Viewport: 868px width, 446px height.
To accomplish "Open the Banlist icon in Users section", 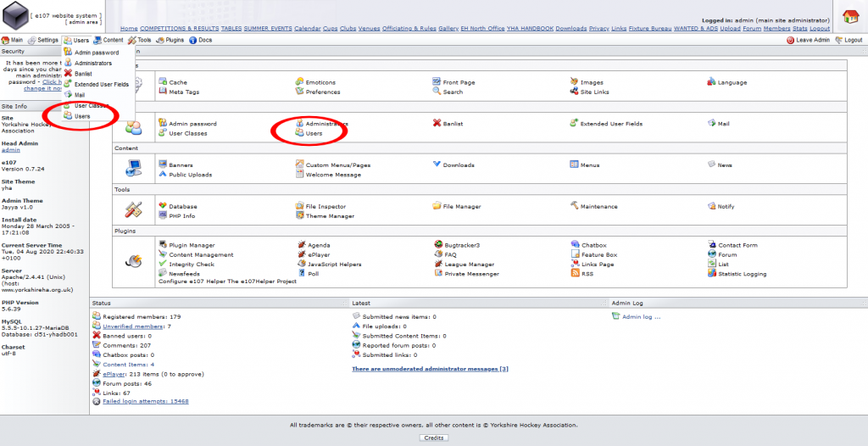I will [x=437, y=124].
